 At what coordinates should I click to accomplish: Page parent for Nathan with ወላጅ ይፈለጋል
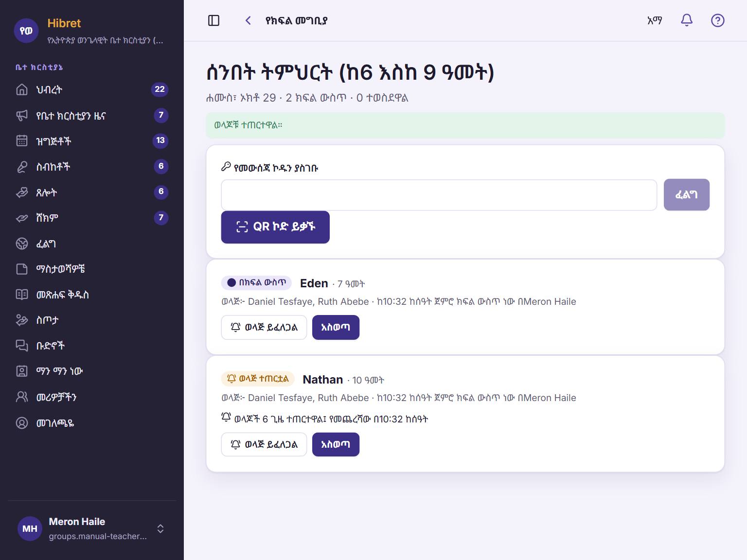click(x=264, y=444)
